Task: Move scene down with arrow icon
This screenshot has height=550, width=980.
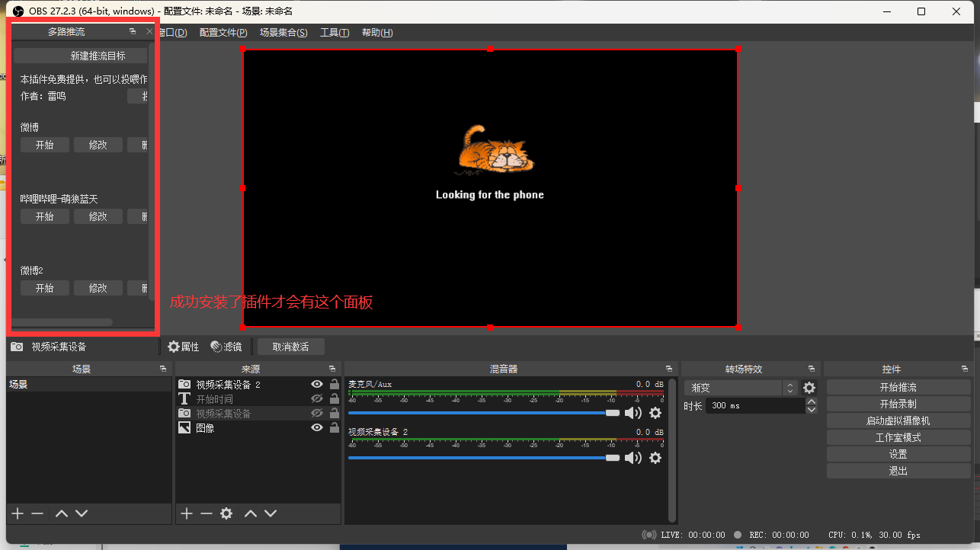Action: [x=82, y=513]
